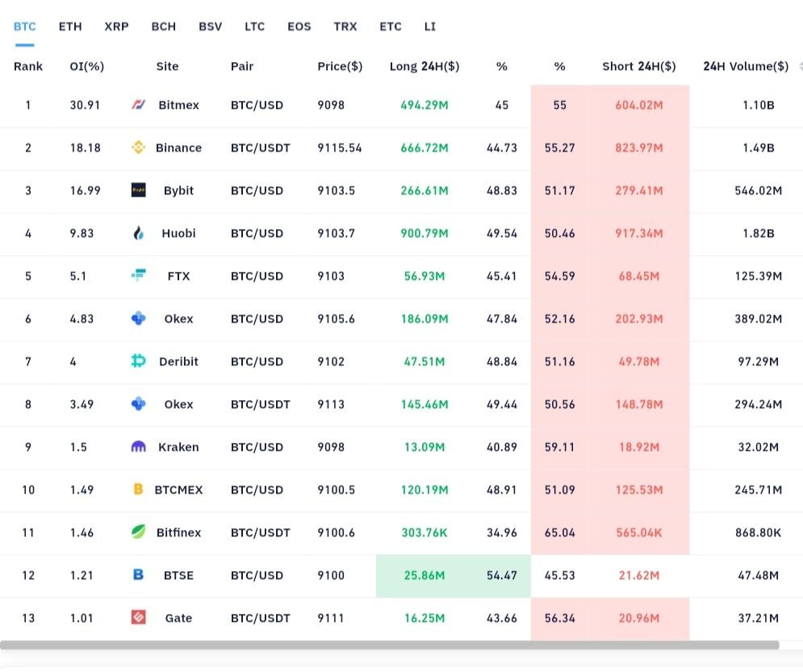The width and height of the screenshot is (803, 672).
Task: Click Bitmex long value 494.29M
Action: [425, 105]
